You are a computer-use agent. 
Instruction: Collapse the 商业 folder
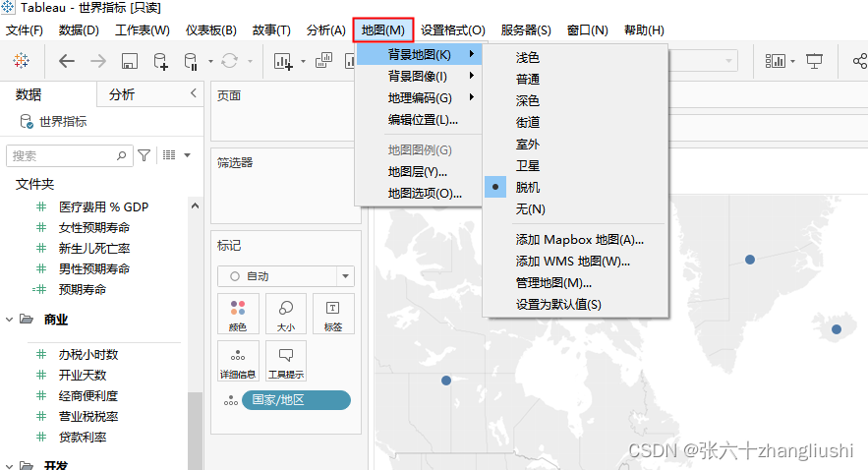coord(10,320)
